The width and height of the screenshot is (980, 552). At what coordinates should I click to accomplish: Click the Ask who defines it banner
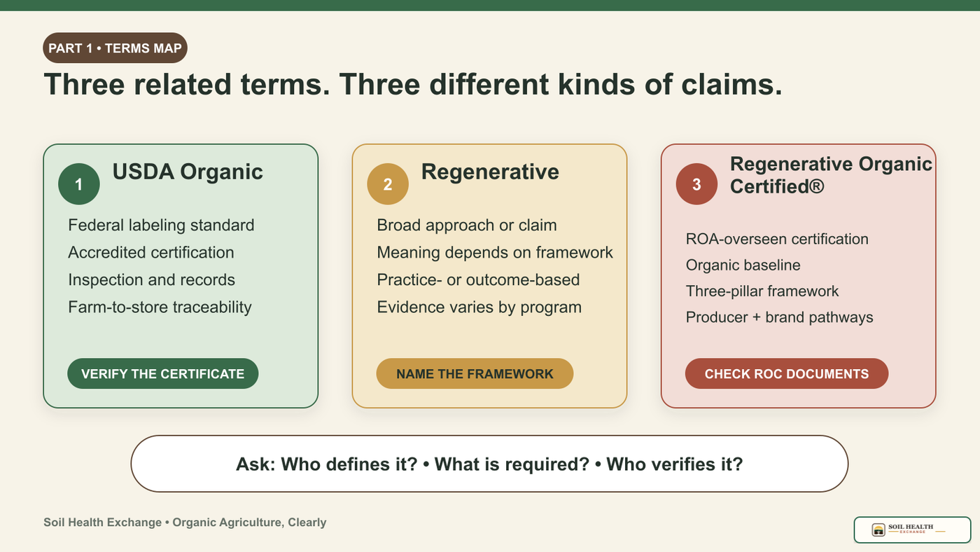point(489,464)
